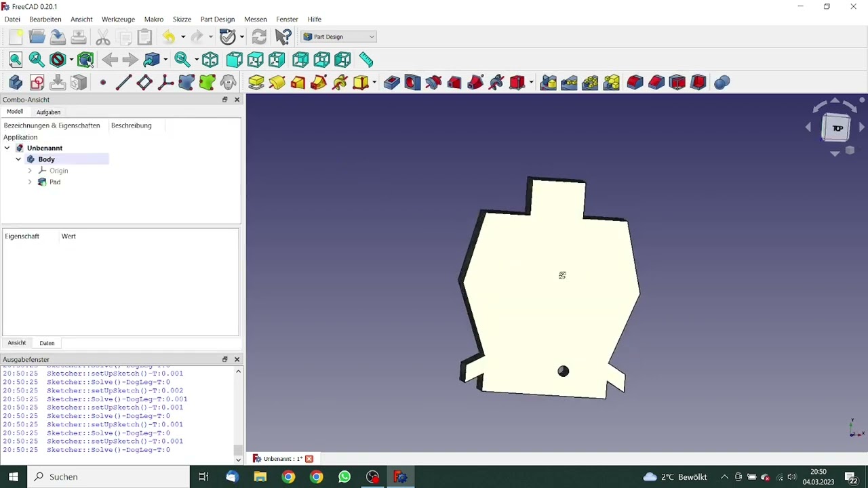This screenshot has height=488, width=868.
Task: Switch to right view cube icon
Action: [x=277, y=60]
